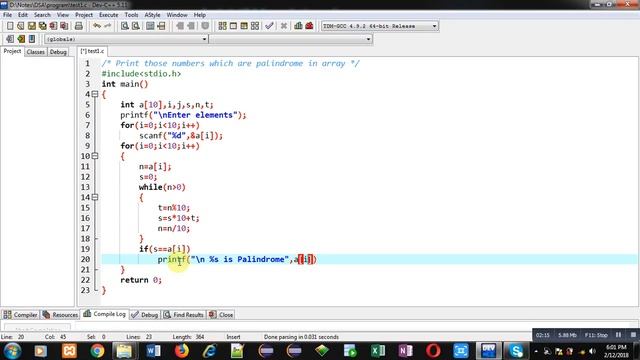The height and width of the screenshot is (360, 640).
Task: Open Profile Analysis chart icon
Action: 298,26
